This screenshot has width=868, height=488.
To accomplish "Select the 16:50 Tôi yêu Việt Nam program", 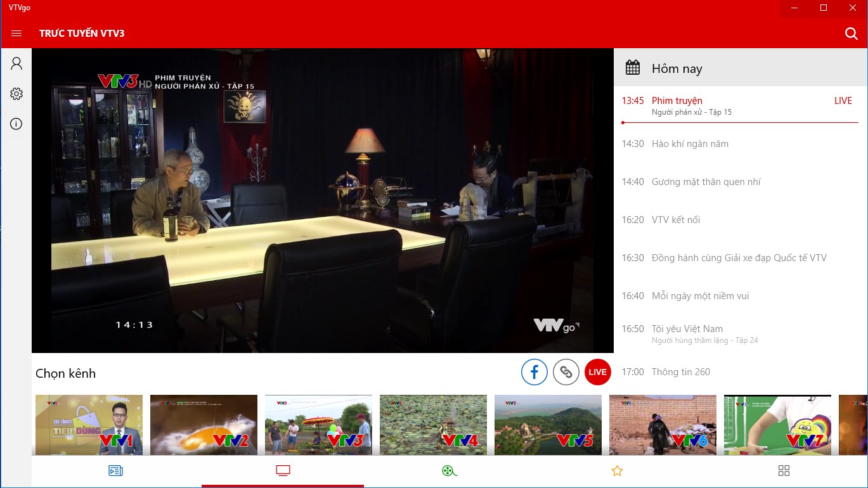I will (x=740, y=334).
